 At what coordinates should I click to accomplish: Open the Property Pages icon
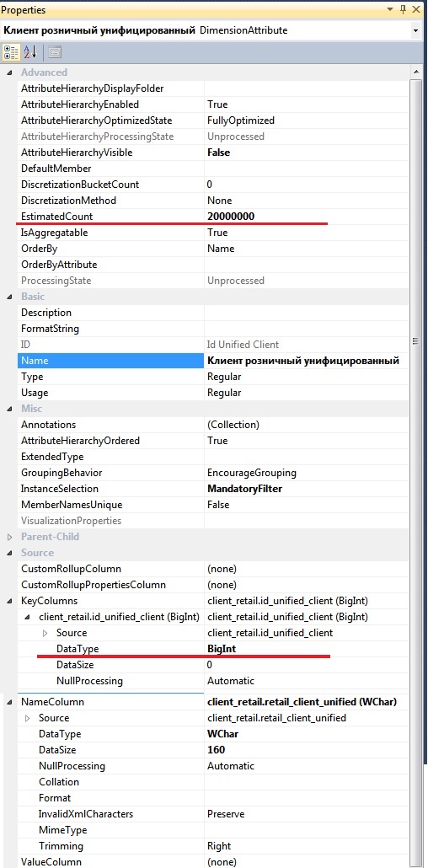pos(54,52)
